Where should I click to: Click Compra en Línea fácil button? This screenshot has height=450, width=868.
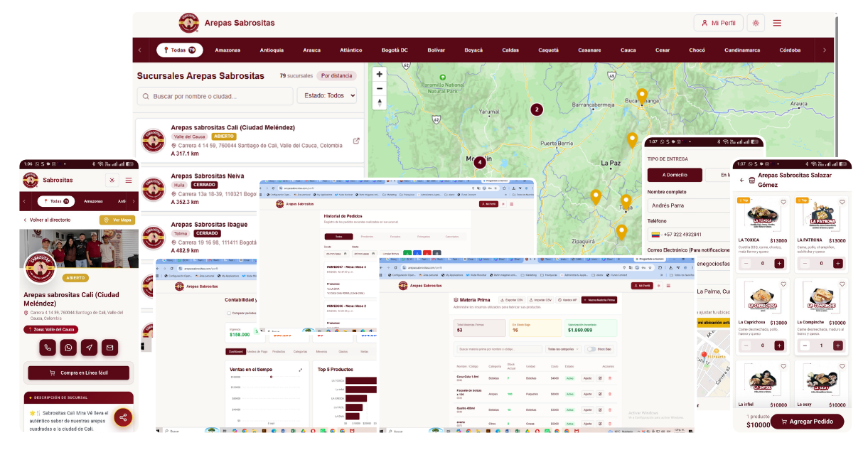pyautogui.click(x=79, y=373)
